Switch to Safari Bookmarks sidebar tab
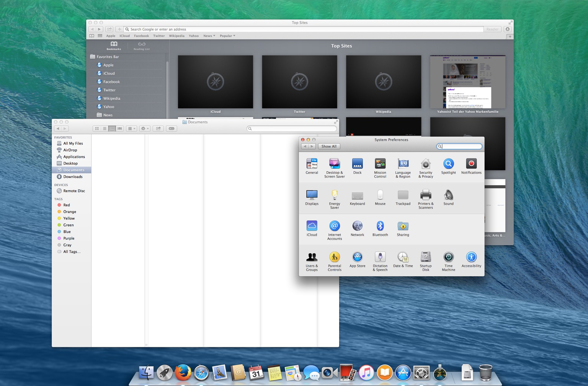Screen dimensions: 588x386 click(114, 46)
